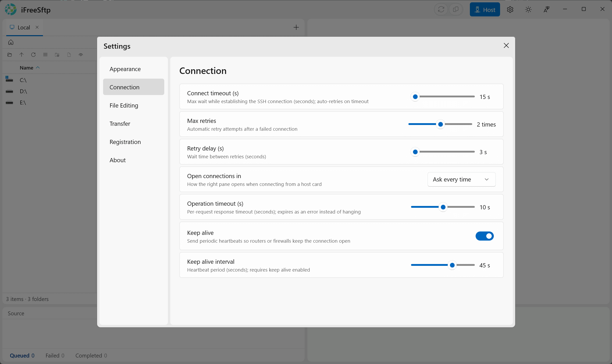
Task: Click the Max retries slider handle
Action: (440, 124)
